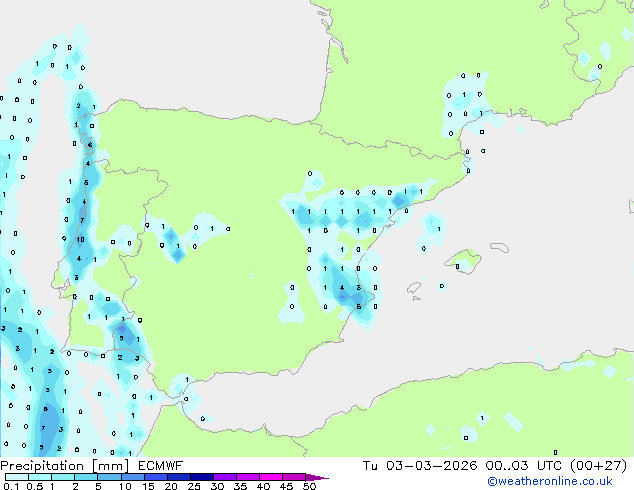Click the '45' legend scale value

pos(286,486)
